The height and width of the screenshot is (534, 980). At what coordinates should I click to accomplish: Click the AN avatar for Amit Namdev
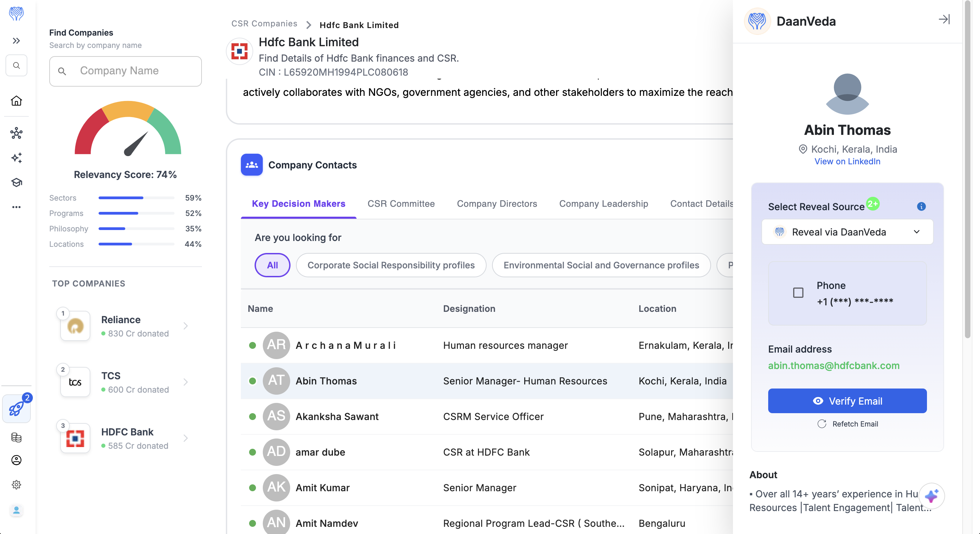pos(276,522)
